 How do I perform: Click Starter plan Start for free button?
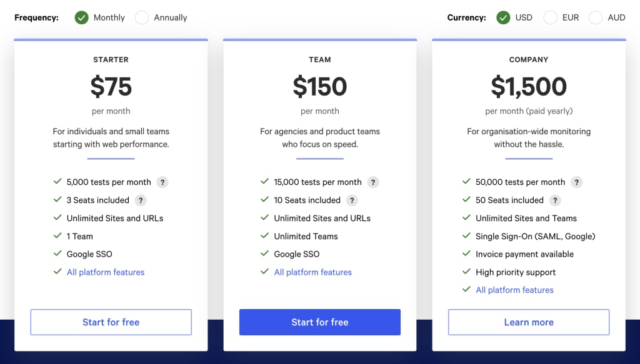(x=111, y=322)
